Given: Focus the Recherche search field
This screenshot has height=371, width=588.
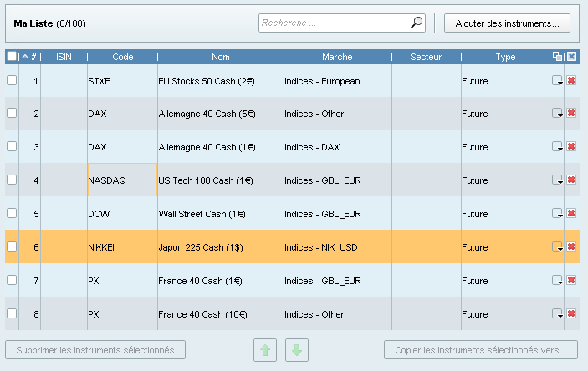Looking at the screenshot, I should [x=333, y=23].
